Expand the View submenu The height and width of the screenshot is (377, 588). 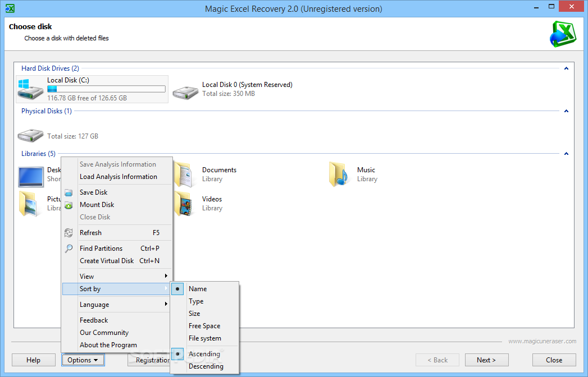tap(117, 277)
